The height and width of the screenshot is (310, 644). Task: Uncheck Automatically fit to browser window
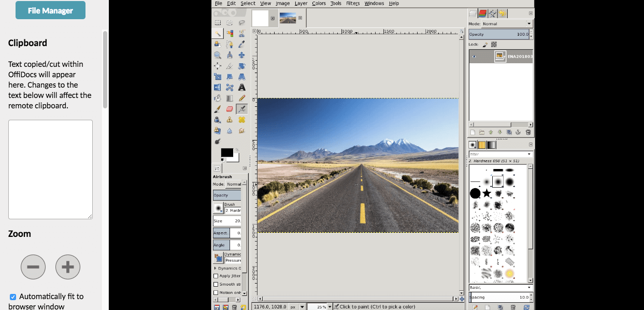point(12,296)
